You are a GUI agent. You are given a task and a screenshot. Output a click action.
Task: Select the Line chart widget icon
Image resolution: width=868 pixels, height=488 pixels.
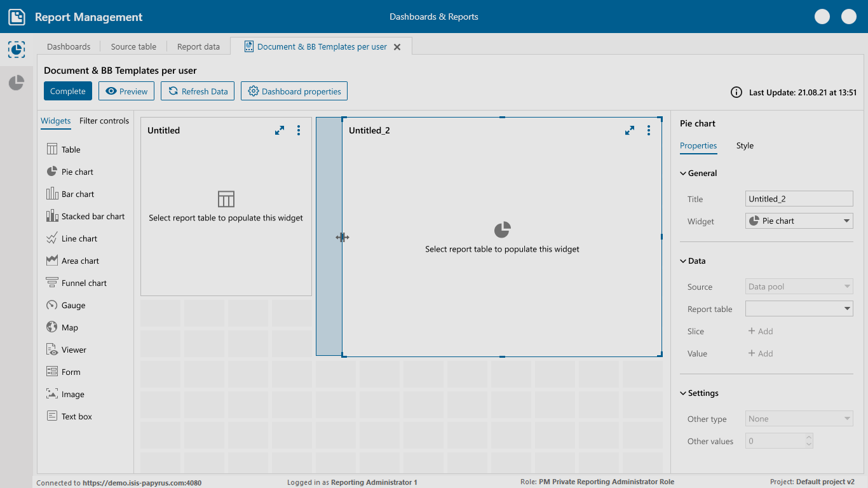click(52, 239)
